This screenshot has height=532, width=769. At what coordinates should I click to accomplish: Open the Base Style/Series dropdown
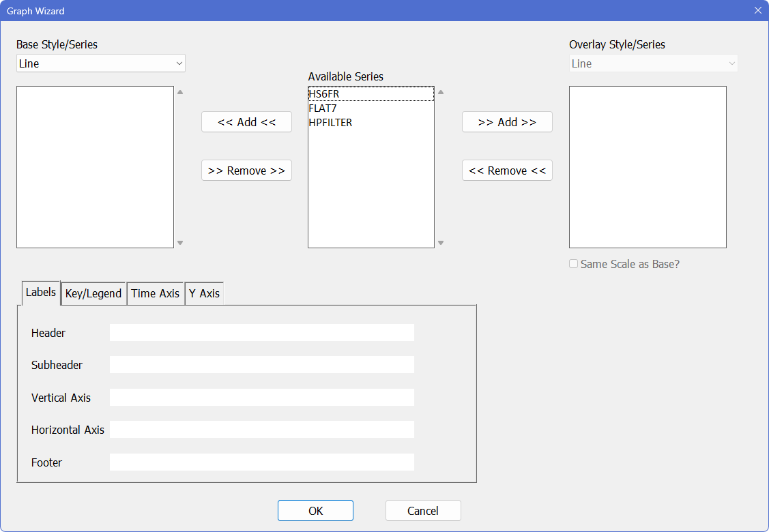click(x=101, y=63)
